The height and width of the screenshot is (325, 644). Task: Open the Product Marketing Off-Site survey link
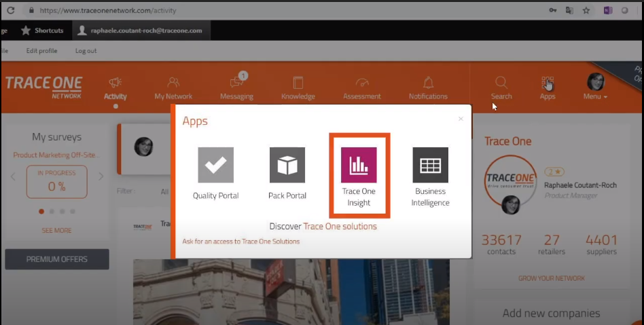(x=56, y=155)
